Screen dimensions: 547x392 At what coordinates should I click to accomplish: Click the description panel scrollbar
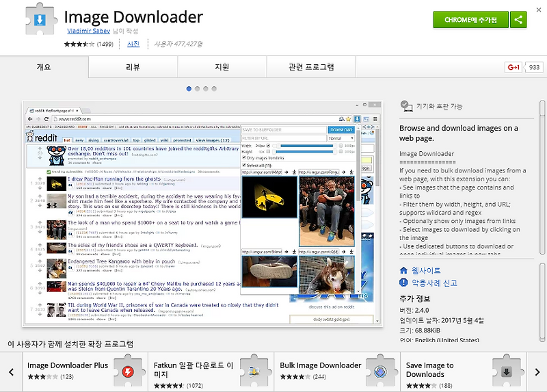(542, 177)
